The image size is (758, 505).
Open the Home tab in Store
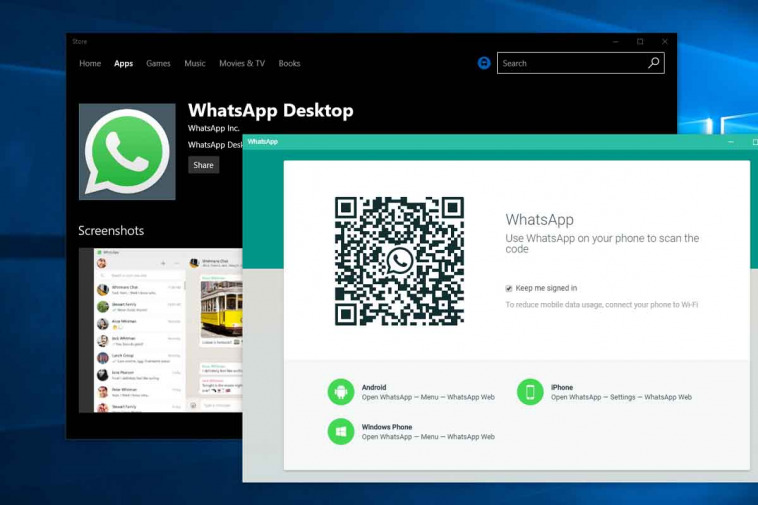90,63
